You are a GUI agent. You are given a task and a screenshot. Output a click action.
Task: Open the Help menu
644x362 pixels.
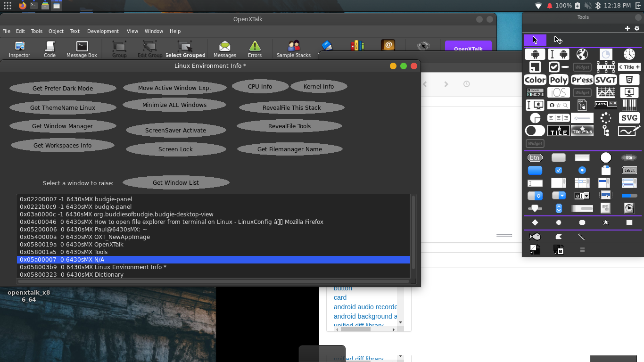[175, 31]
